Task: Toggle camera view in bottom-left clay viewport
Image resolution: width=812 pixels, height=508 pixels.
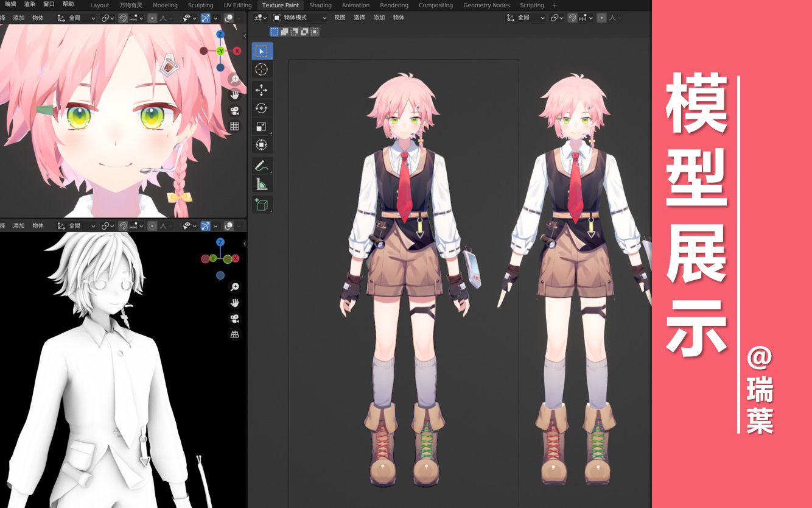Action: 234,319
